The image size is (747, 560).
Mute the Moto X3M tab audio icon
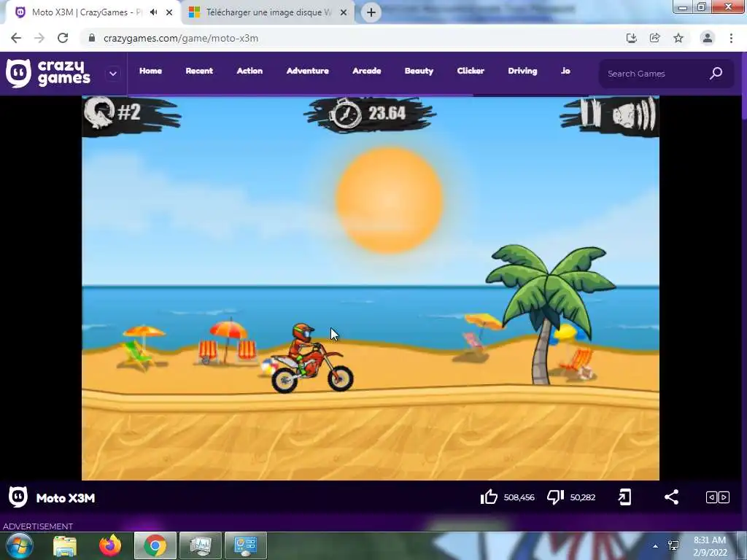pyautogui.click(x=153, y=12)
